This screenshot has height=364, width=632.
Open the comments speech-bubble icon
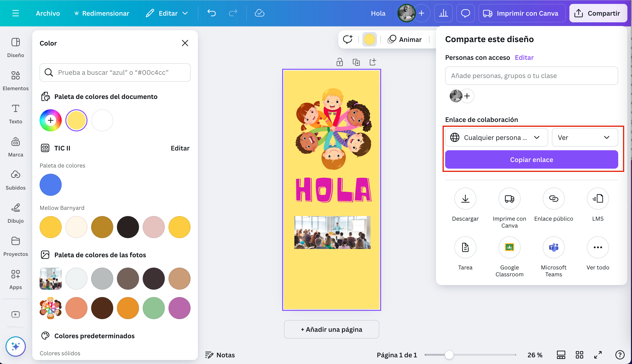tap(465, 13)
